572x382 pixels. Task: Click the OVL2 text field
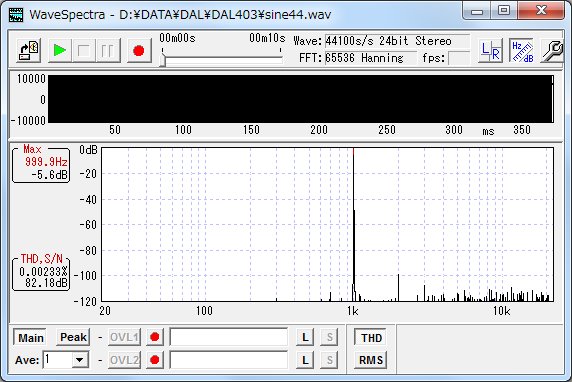(x=229, y=360)
